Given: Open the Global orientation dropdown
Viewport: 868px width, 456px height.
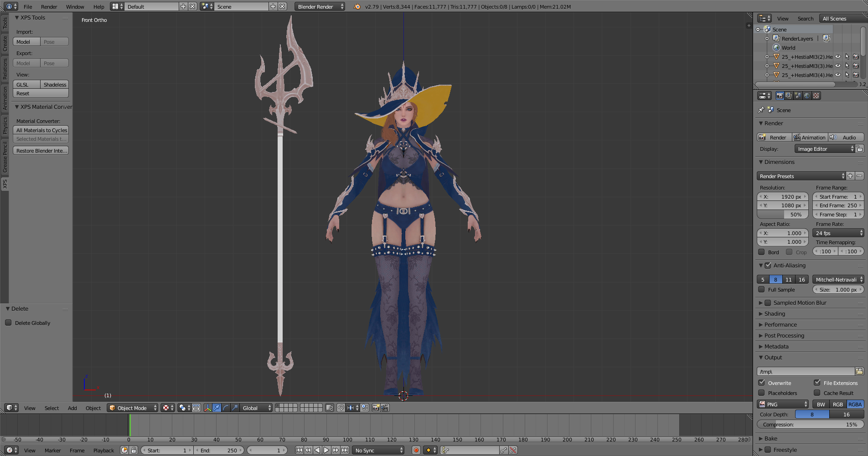Looking at the screenshot, I should tap(256, 408).
